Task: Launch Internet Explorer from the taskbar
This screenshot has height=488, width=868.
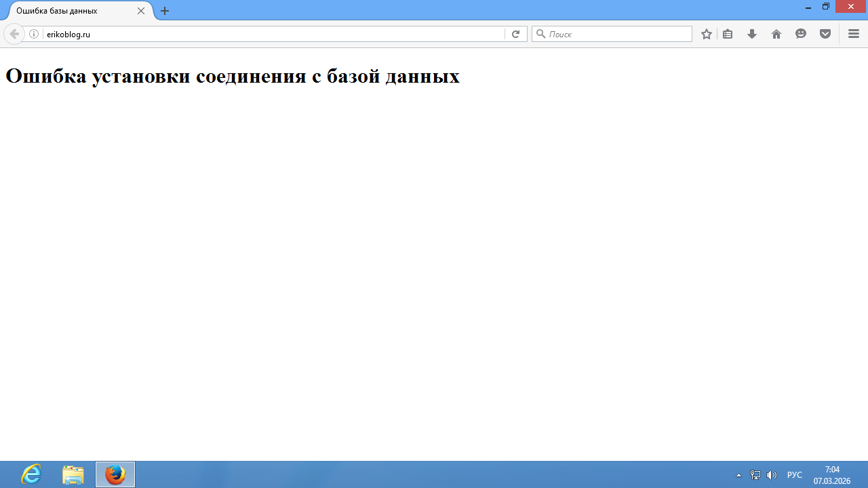Action: click(x=31, y=474)
